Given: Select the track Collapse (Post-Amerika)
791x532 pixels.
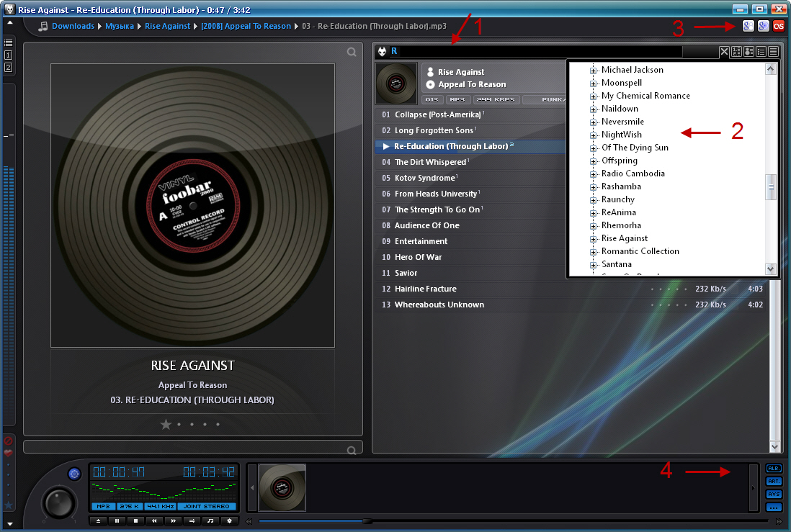Looking at the screenshot, I should (x=437, y=115).
